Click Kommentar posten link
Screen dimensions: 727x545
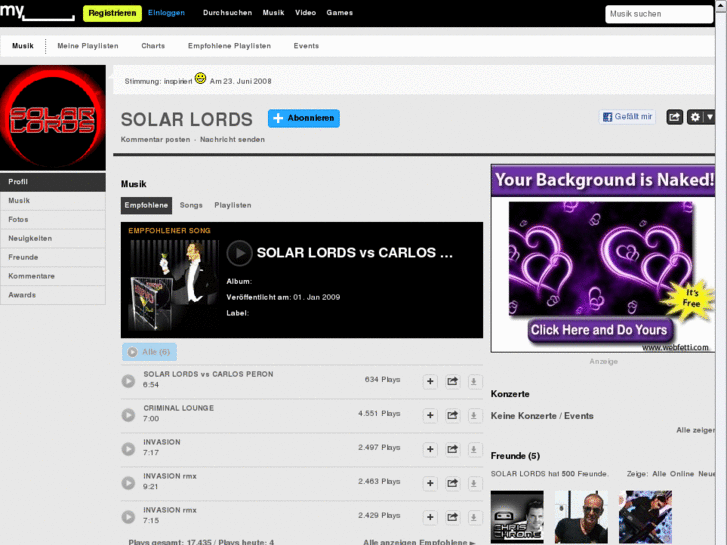click(x=155, y=140)
